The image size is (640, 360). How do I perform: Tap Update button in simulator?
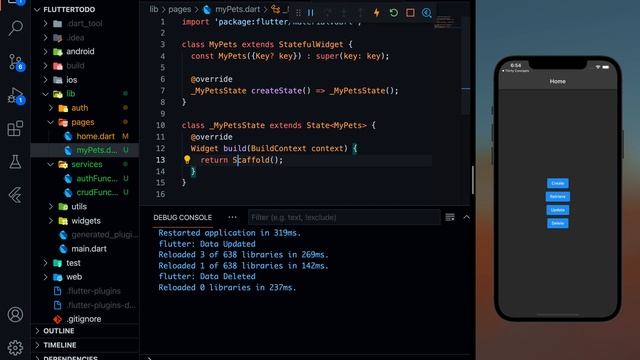[x=558, y=210]
